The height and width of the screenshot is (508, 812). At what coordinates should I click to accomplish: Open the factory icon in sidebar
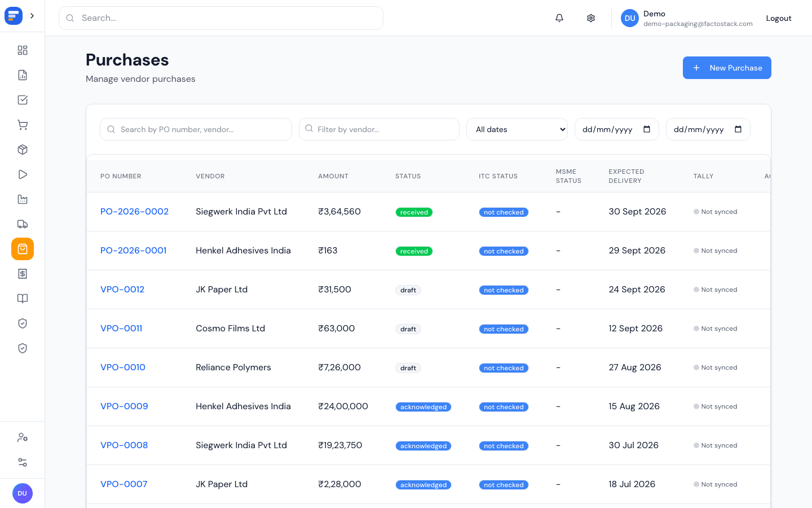(x=23, y=199)
